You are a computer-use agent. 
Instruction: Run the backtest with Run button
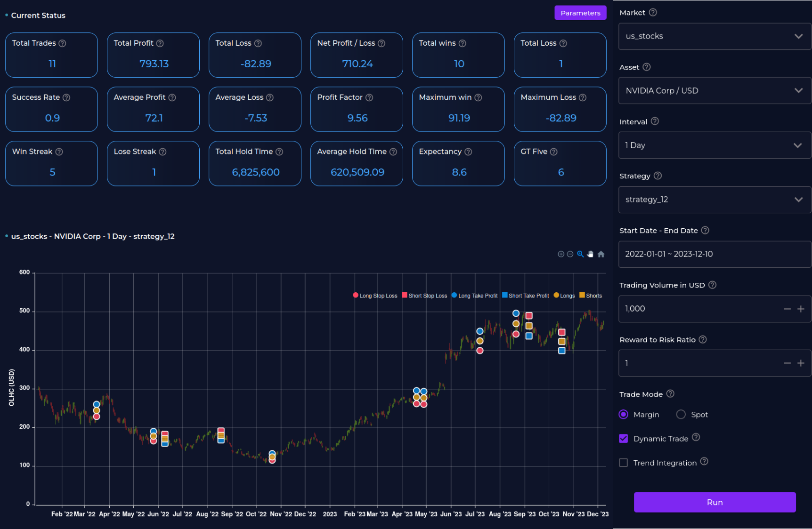[715, 502]
